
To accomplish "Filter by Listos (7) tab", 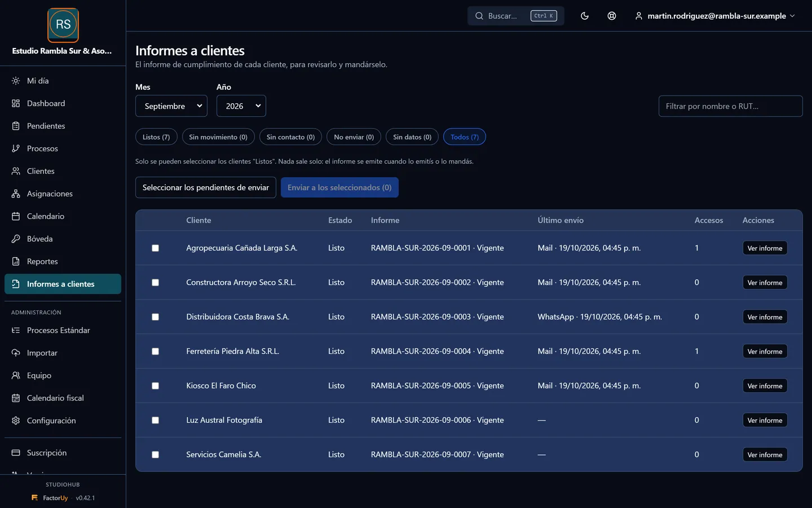I will (156, 137).
